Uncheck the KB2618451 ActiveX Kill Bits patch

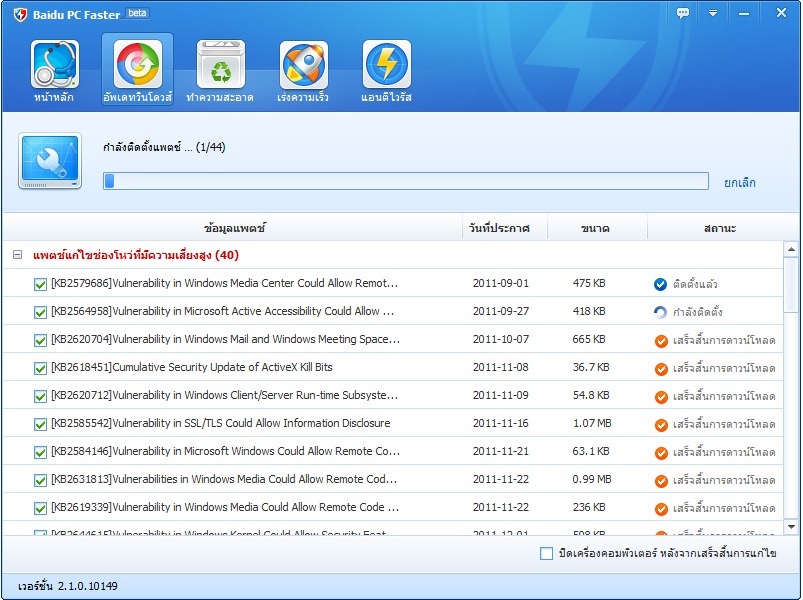pos(40,368)
